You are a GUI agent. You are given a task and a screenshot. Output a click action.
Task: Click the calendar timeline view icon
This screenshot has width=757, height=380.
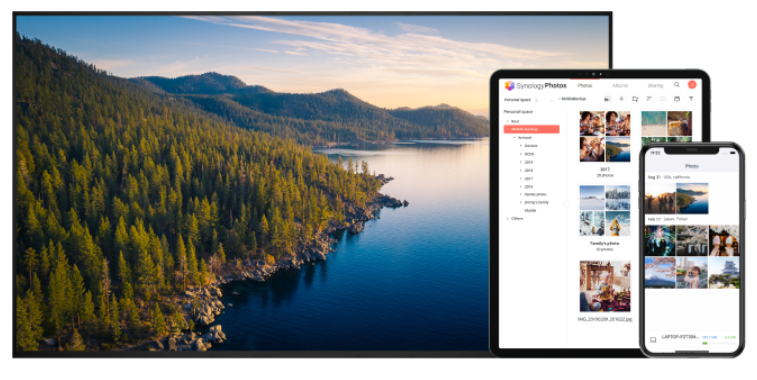pos(677,99)
